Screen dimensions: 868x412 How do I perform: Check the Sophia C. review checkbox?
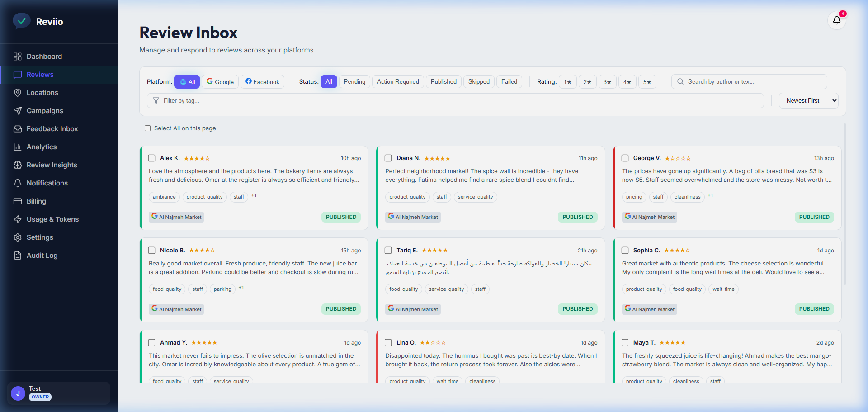click(625, 251)
